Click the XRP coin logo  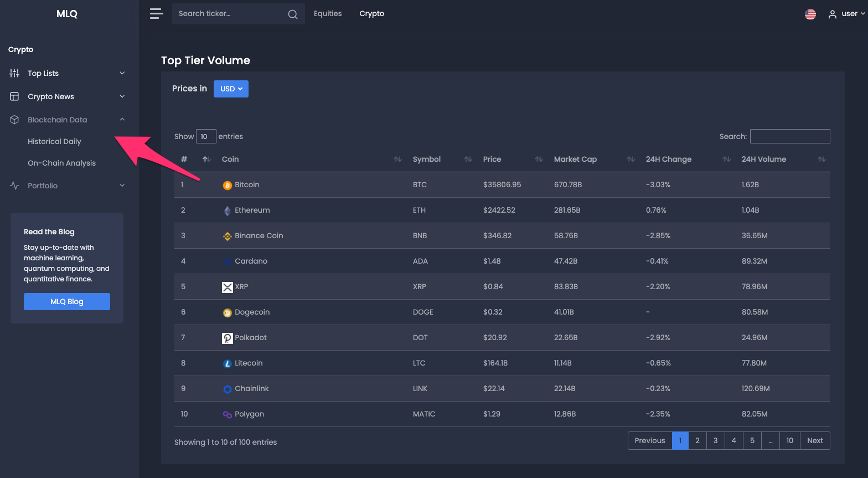pyautogui.click(x=227, y=287)
